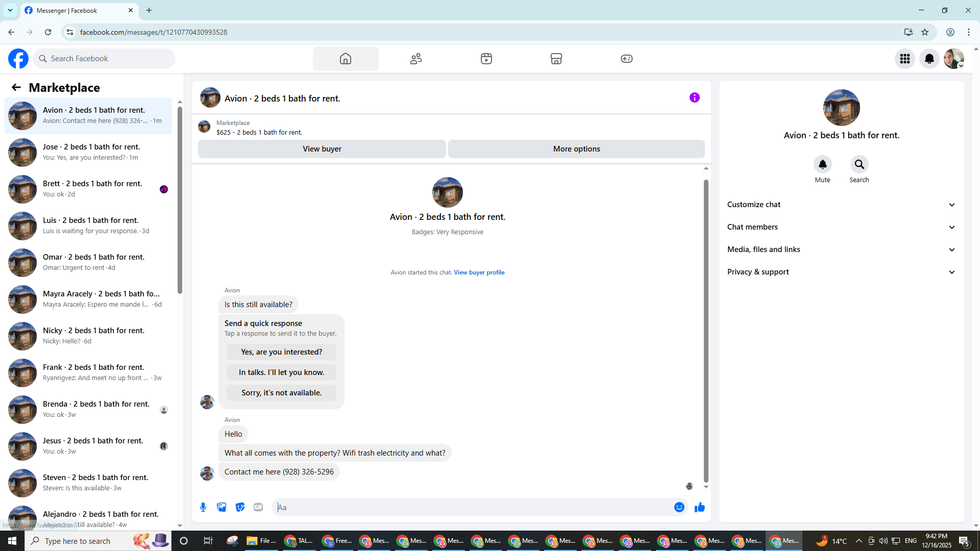The image size is (980, 551).
Task: Bookmark this page with the star icon
Action: (925, 32)
